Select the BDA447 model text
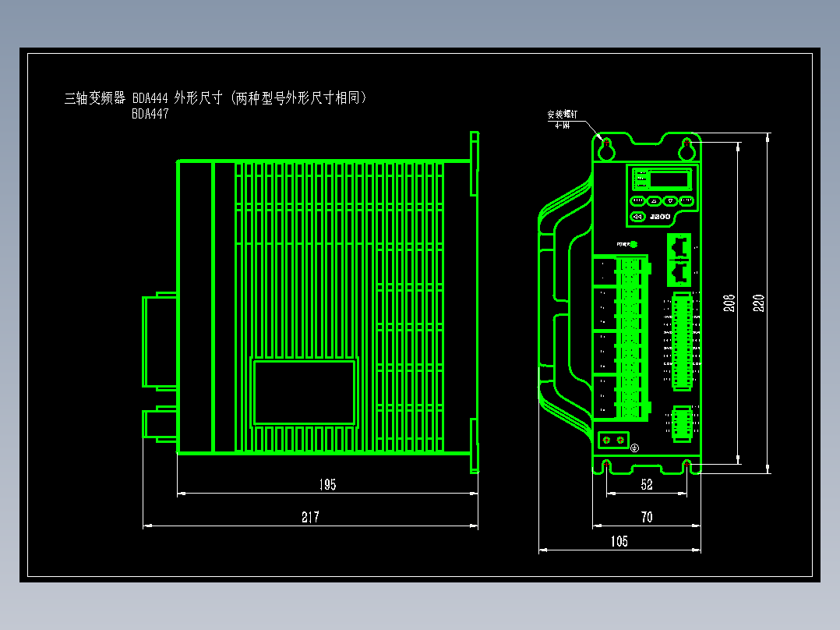Image resolution: width=840 pixels, height=630 pixels. 150,114
